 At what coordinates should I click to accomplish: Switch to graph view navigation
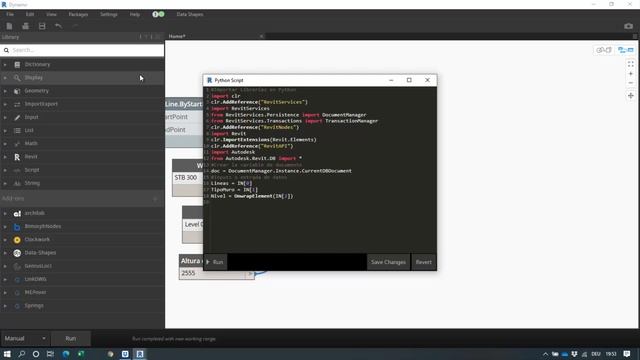pos(625,50)
